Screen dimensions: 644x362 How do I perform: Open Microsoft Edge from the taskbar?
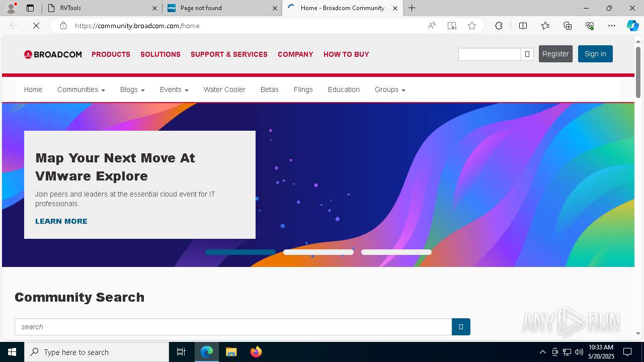pos(207,352)
